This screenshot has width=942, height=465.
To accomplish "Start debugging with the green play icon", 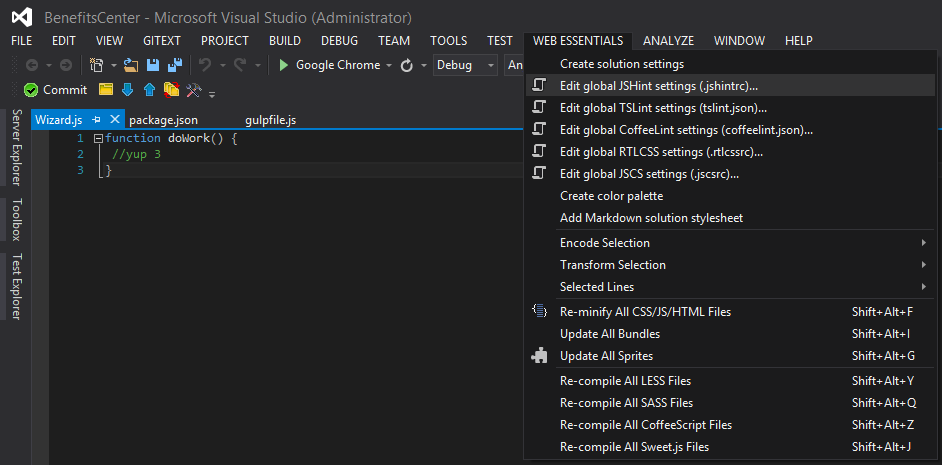I will pyautogui.click(x=284, y=65).
